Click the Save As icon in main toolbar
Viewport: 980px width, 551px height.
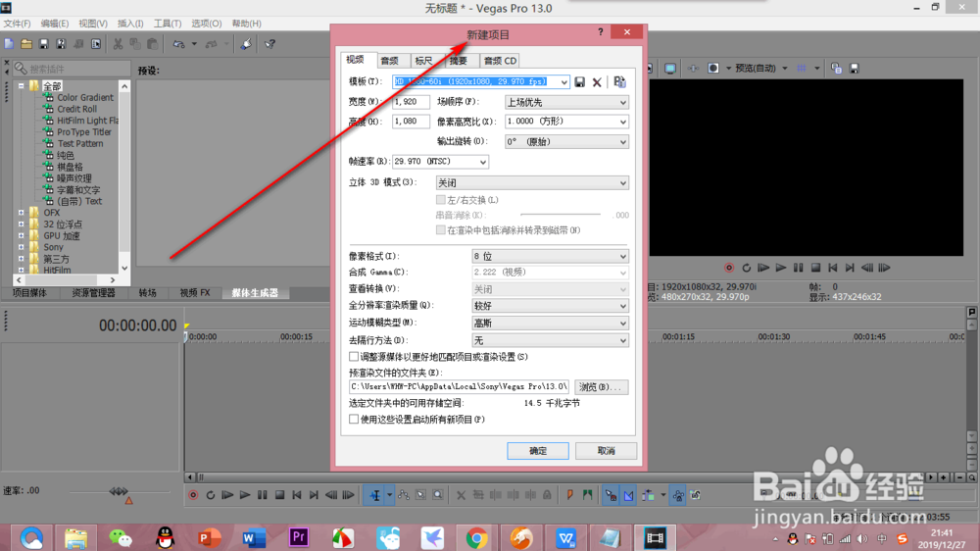click(61, 44)
